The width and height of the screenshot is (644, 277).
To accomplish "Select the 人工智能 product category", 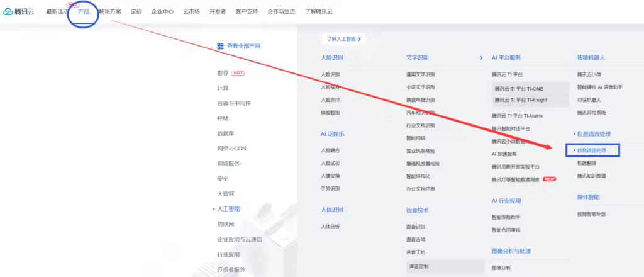I will tap(228, 209).
